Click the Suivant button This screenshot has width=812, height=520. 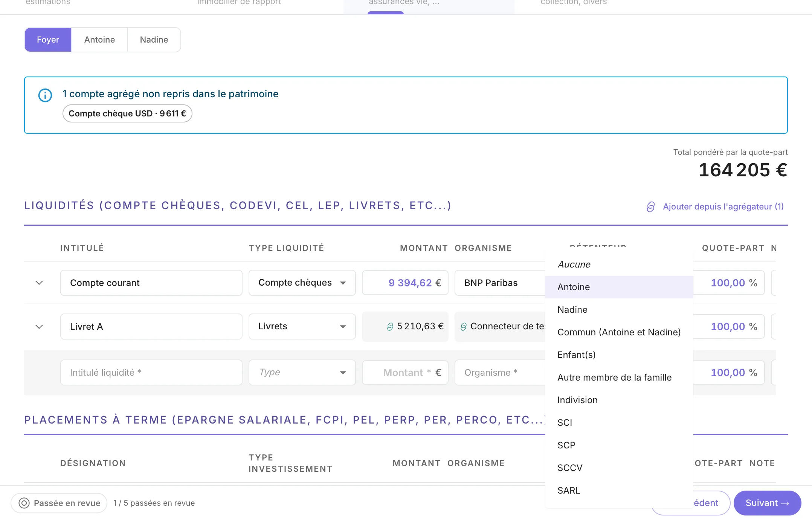point(767,503)
